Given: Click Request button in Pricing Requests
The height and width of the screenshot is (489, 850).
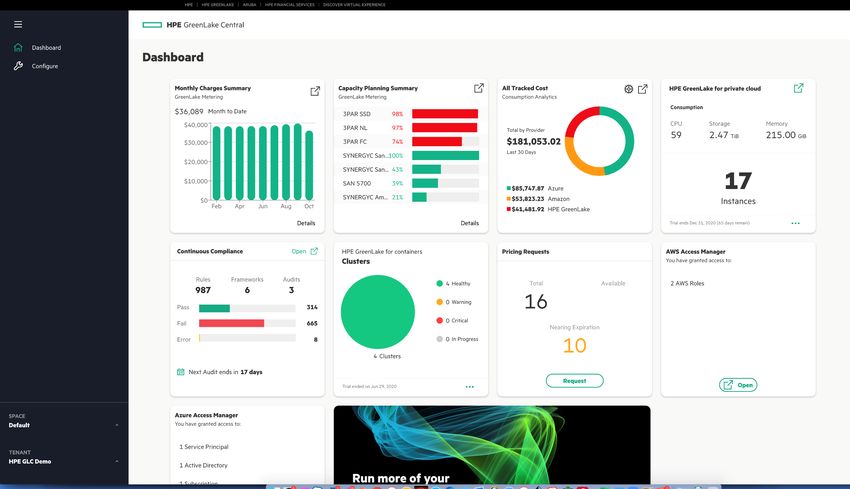Looking at the screenshot, I should pyautogui.click(x=575, y=381).
